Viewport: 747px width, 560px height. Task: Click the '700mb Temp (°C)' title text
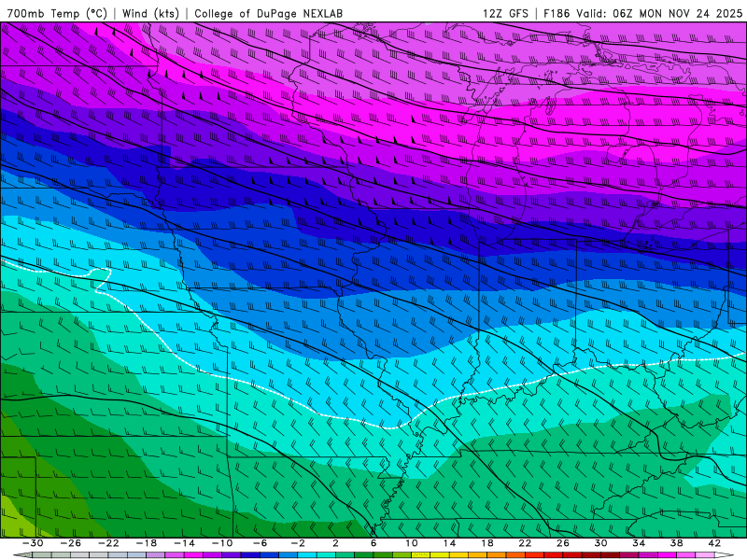coord(57,13)
